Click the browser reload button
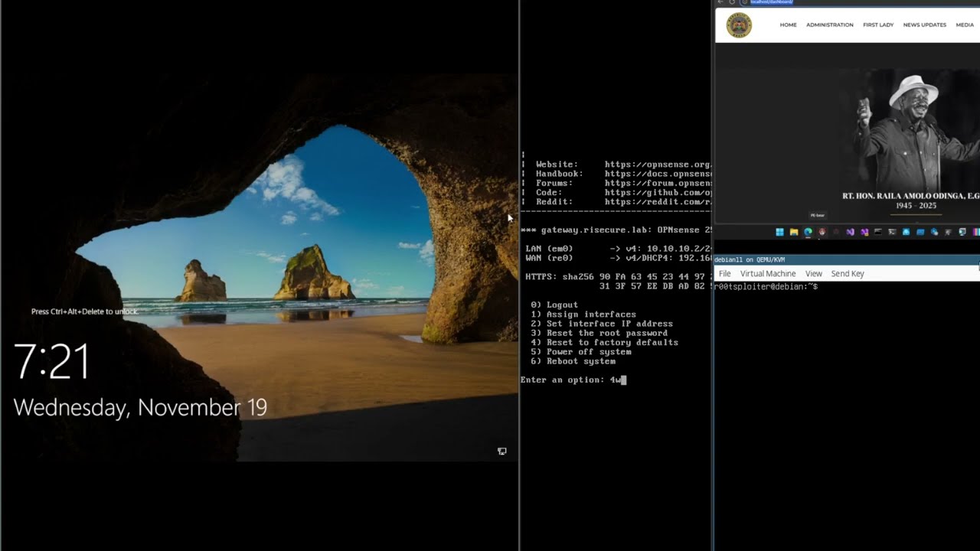The width and height of the screenshot is (980, 551). click(x=732, y=2)
